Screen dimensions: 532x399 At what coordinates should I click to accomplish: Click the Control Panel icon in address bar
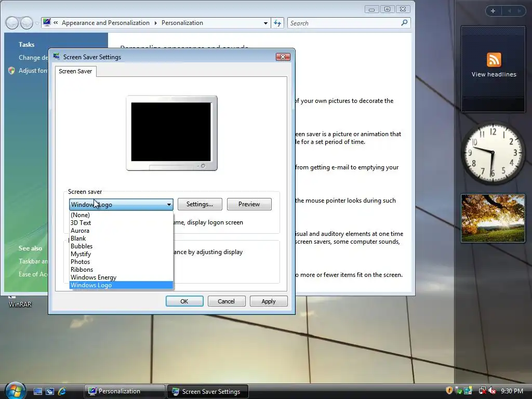point(47,23)
